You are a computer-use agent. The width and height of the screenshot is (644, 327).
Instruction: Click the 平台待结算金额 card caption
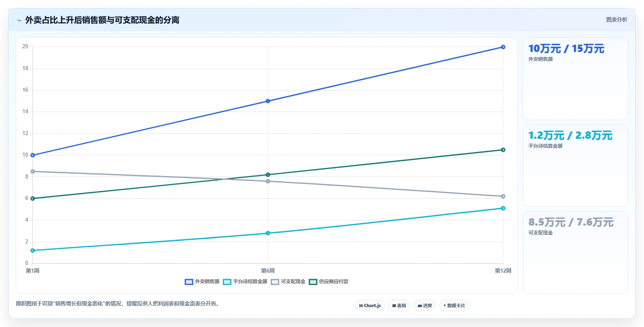(545, 146)
